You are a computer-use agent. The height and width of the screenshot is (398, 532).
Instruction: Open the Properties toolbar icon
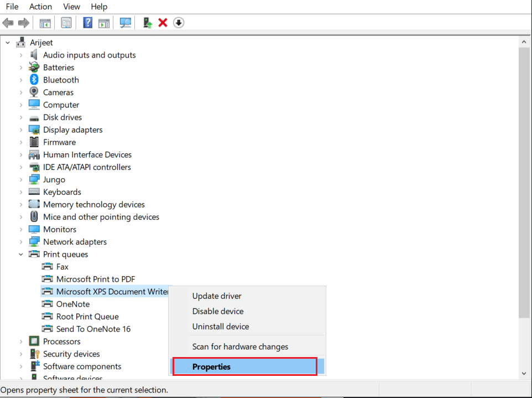pos(66,23)
